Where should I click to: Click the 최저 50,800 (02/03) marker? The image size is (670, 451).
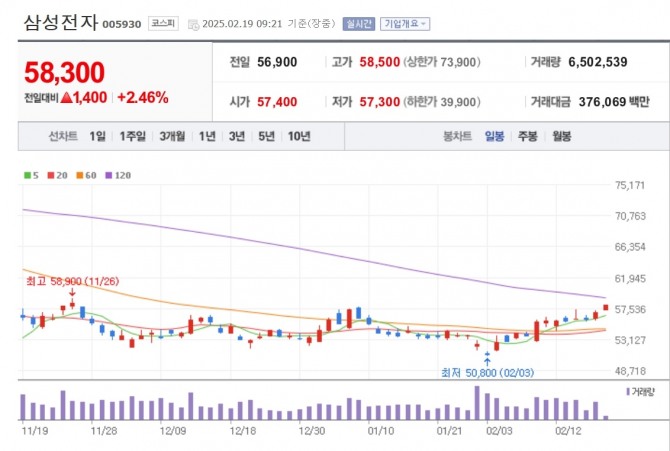point(488,373)
